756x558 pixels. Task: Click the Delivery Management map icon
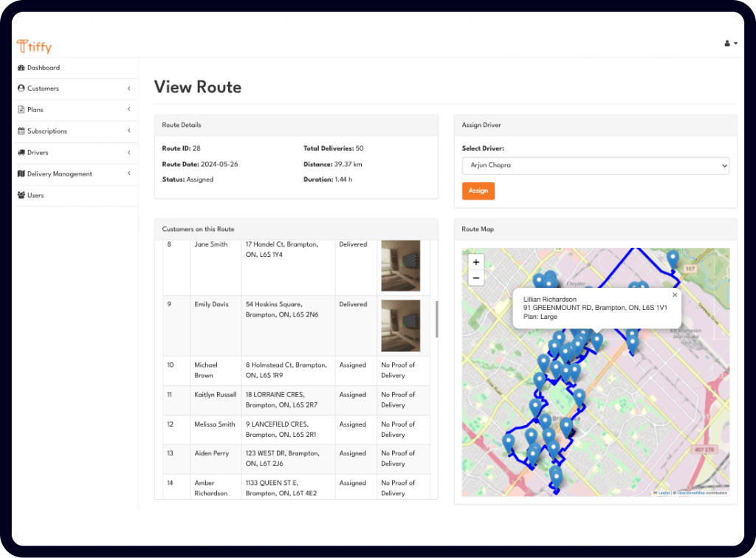pyautogui.click(x=21, y=174)
